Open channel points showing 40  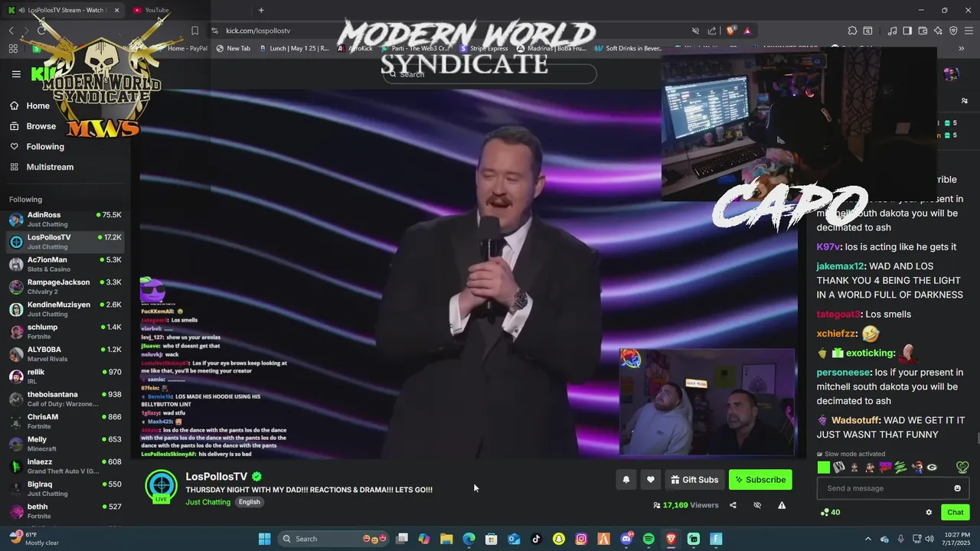830,512
